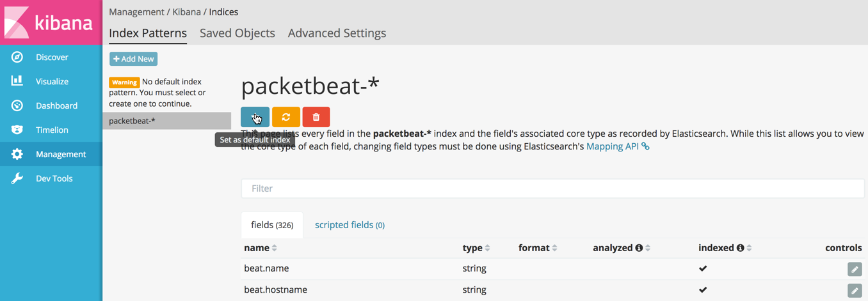Click the Kibana logo

51,22
